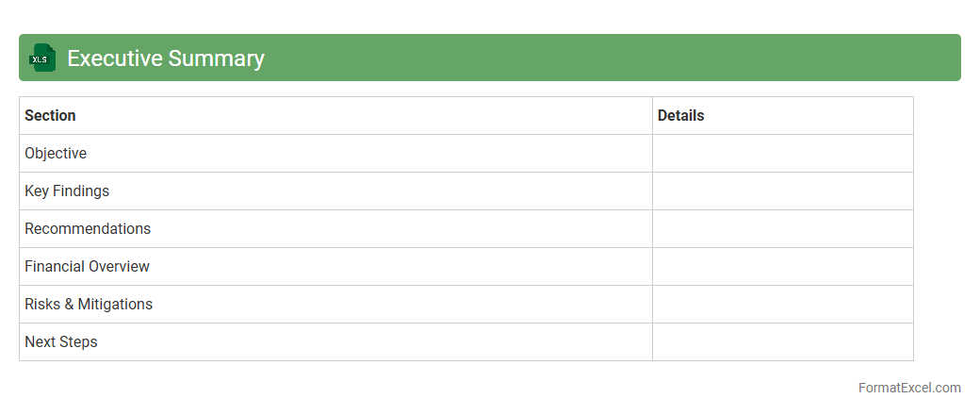The width and height of the screenshot is (980, 415).
Task: Click the Details cell for Objective
Action: (x=782, y=154)
